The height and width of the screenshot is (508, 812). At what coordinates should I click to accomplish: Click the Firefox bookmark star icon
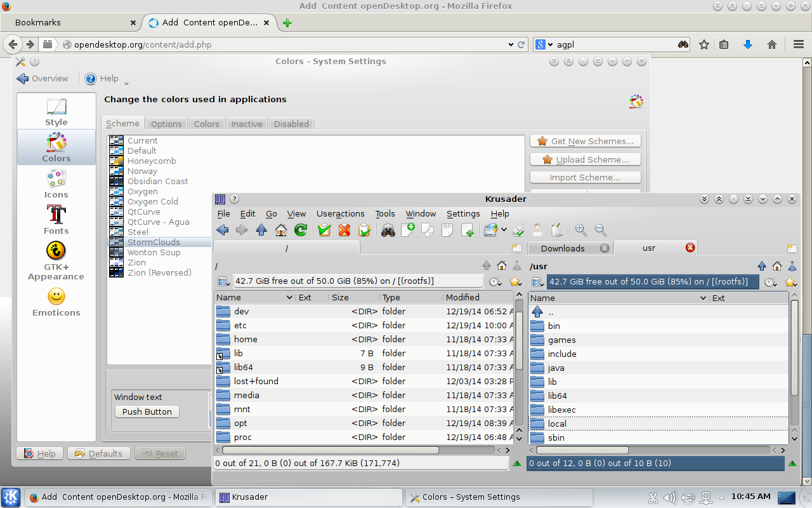[704, 44]
